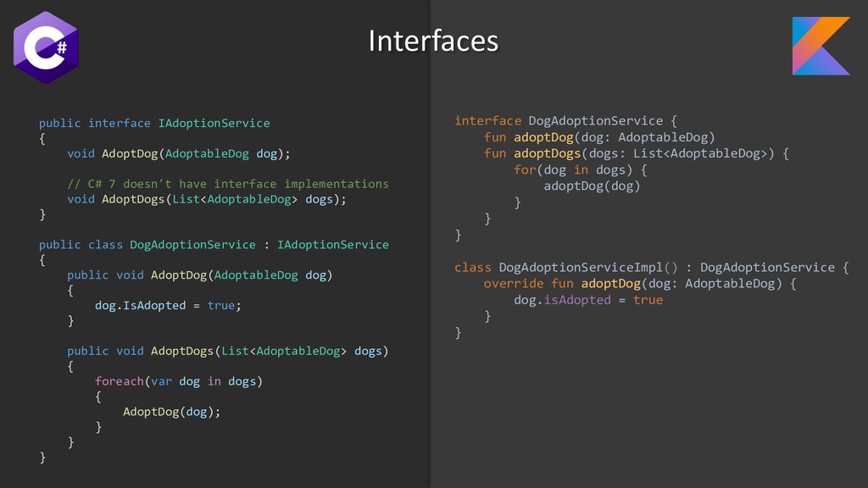Click the line 'void AdoptDogs(List<AdoptableDog> dogs);'
Viewport: 868px width, 488px height.
(207, 199)
